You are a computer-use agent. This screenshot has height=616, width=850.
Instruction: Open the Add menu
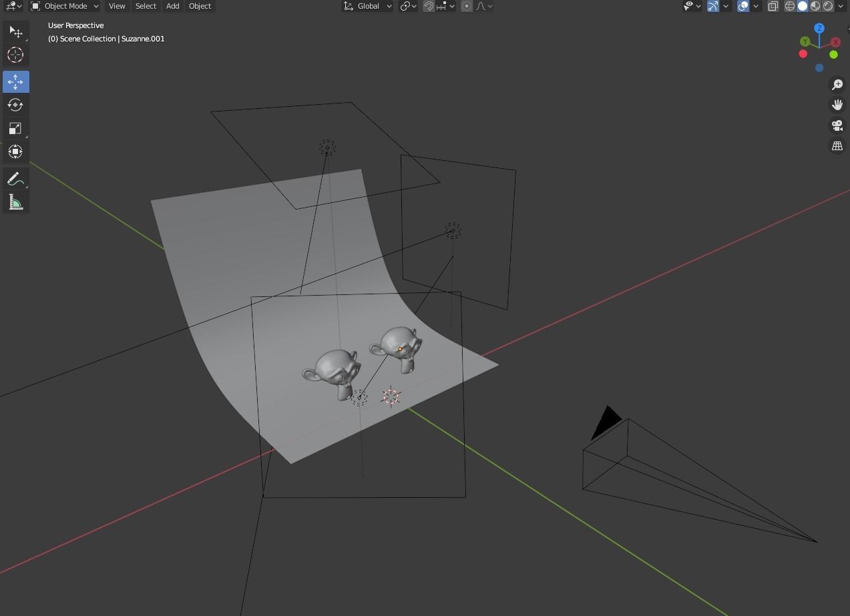[x=172, y=6]
